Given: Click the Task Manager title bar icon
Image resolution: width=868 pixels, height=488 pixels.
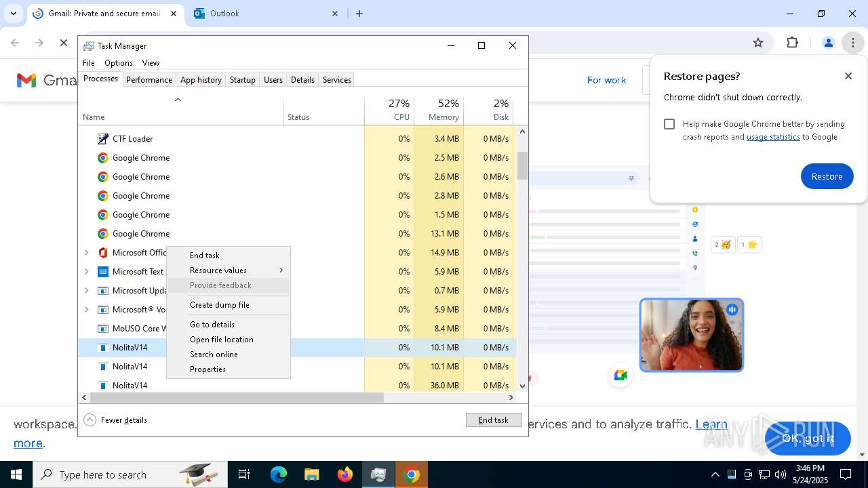Looking at the screenshot, I should [89, 45].
